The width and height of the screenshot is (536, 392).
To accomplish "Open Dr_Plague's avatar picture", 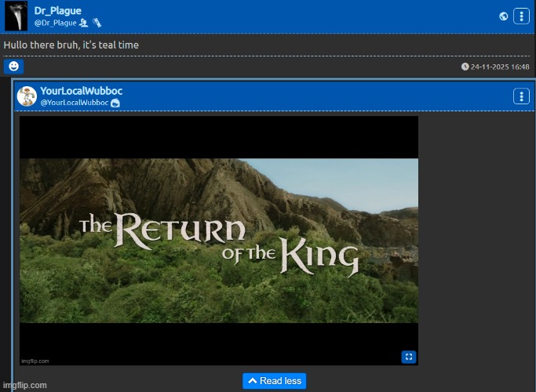I will (16, 16).
